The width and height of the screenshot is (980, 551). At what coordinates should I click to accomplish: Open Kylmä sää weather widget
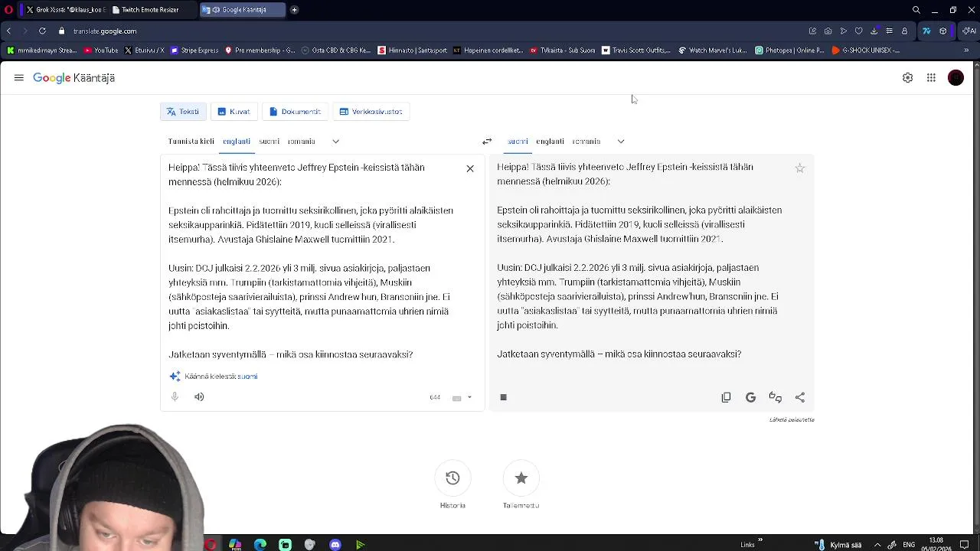840,545
